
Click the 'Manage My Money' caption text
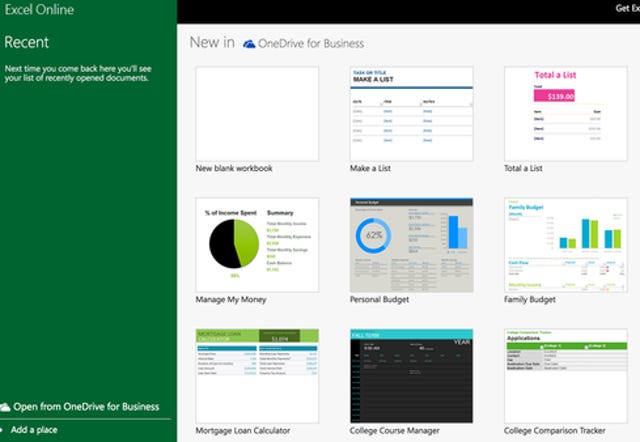231,300
